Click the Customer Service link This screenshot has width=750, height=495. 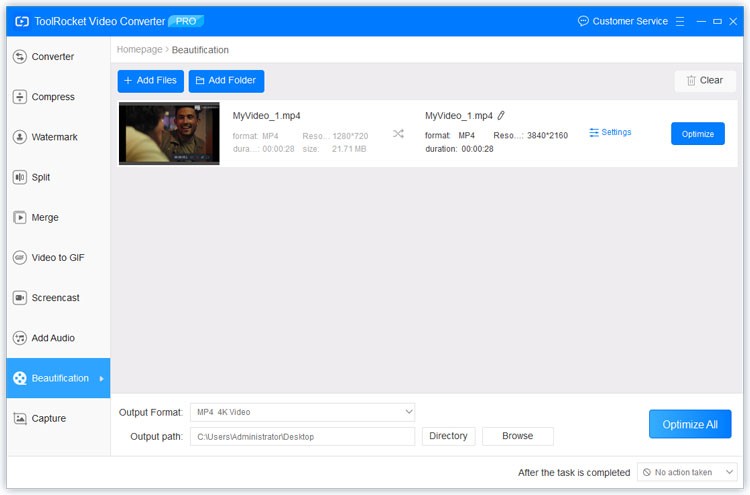[630, 22]
